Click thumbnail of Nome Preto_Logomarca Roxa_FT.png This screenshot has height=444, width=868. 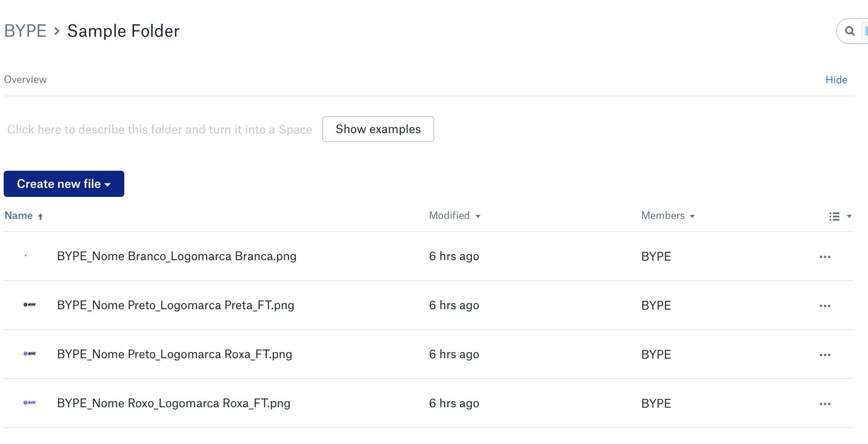(29, 354)
